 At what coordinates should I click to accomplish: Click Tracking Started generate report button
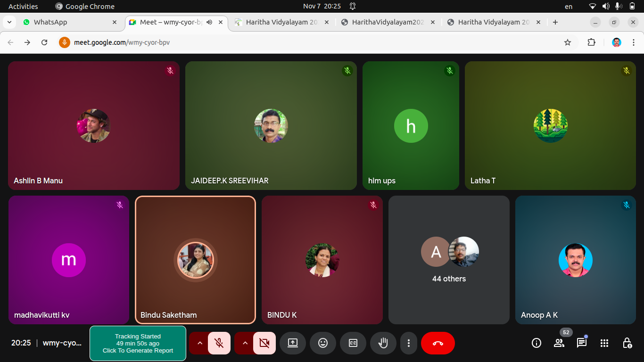click(x=138, y=344)
